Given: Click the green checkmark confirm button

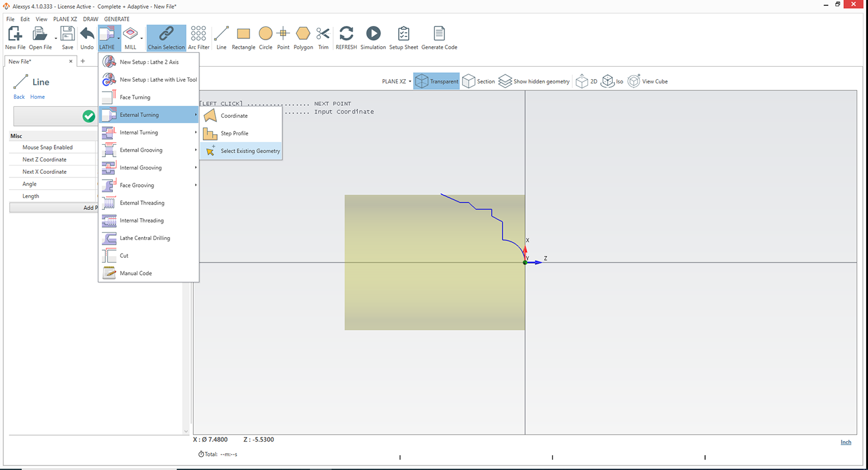Looking at the screenshot, I should pyautogui.click(x=89, y=116).
